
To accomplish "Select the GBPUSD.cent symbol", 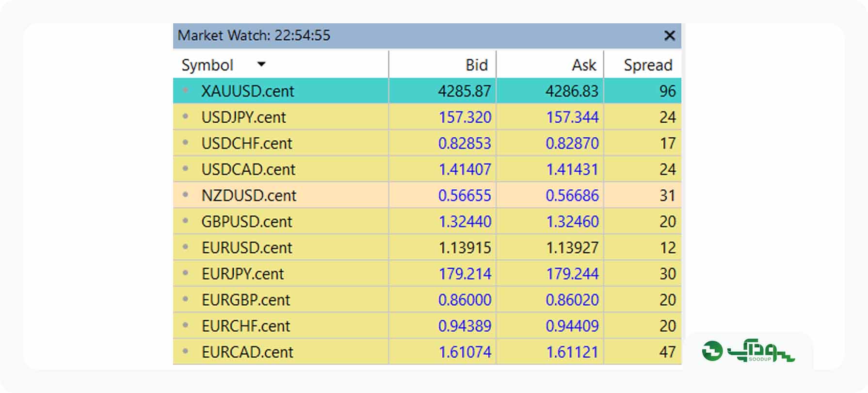I will coord(247,222).
